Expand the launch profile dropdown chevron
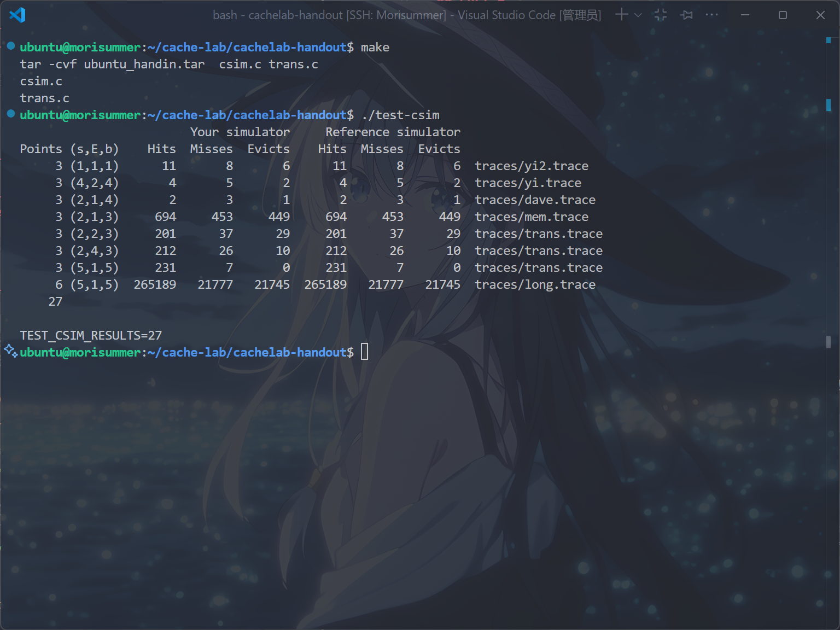The image size is (840, 630). [638, 15]
